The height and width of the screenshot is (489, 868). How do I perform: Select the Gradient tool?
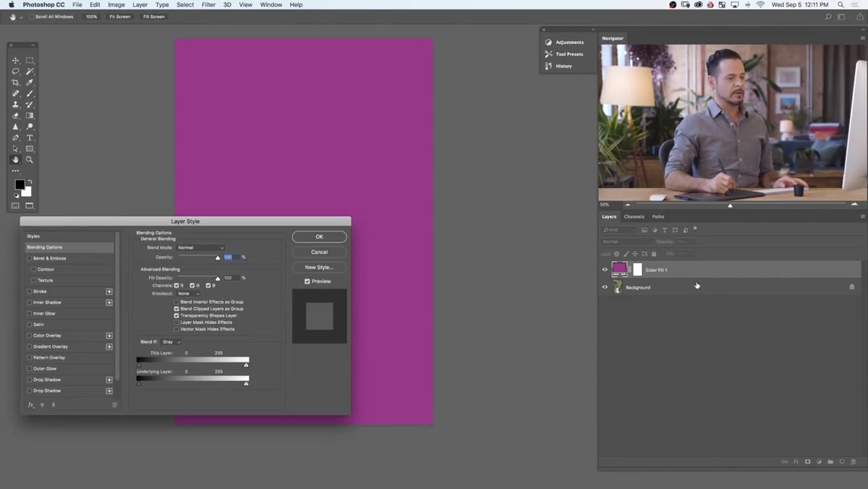point(30,116)
